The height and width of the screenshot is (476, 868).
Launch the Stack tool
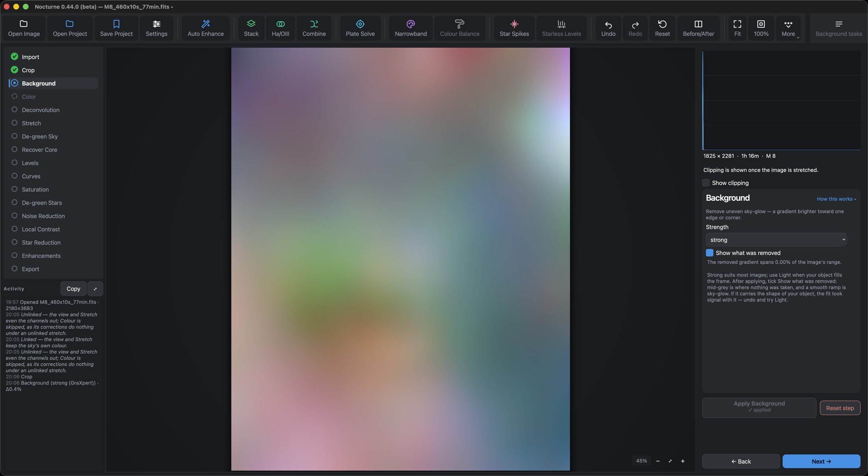pos(251,28)
